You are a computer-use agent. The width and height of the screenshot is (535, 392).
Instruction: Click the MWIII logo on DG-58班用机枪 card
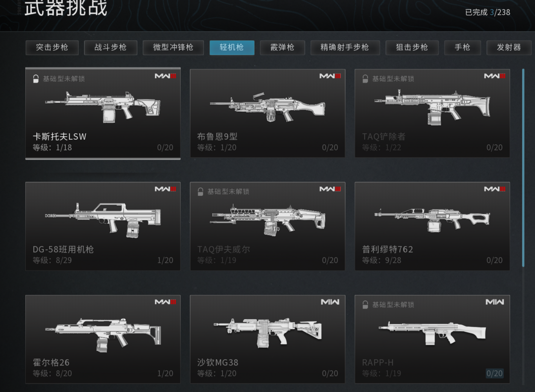[x=165, y=189]
